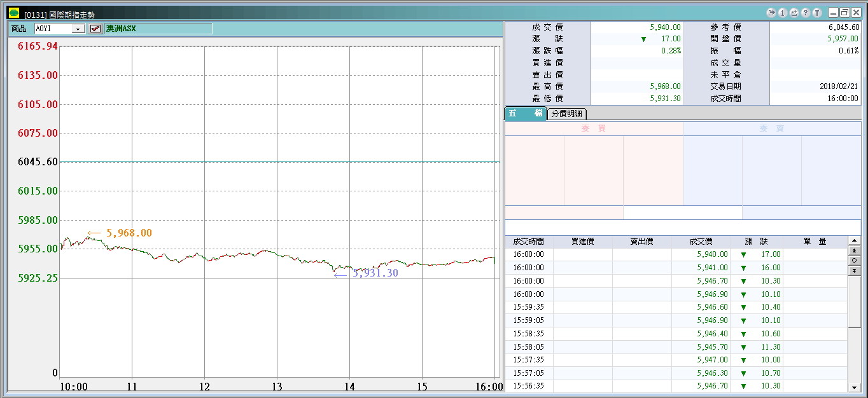Select the 15:59:05 trade row
The width and height of the screenshot is (868, 398).
(x=676, y=320)
